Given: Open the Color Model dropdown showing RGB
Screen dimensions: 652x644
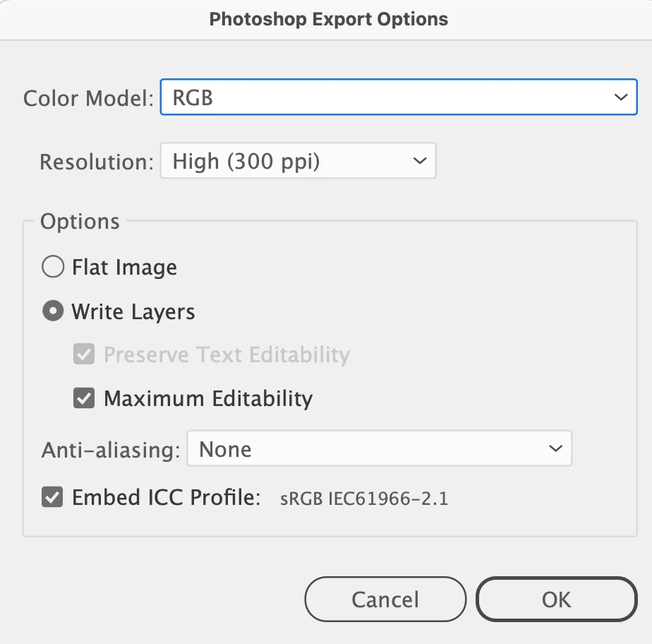Looking at the screenshot, I should 399,97.
